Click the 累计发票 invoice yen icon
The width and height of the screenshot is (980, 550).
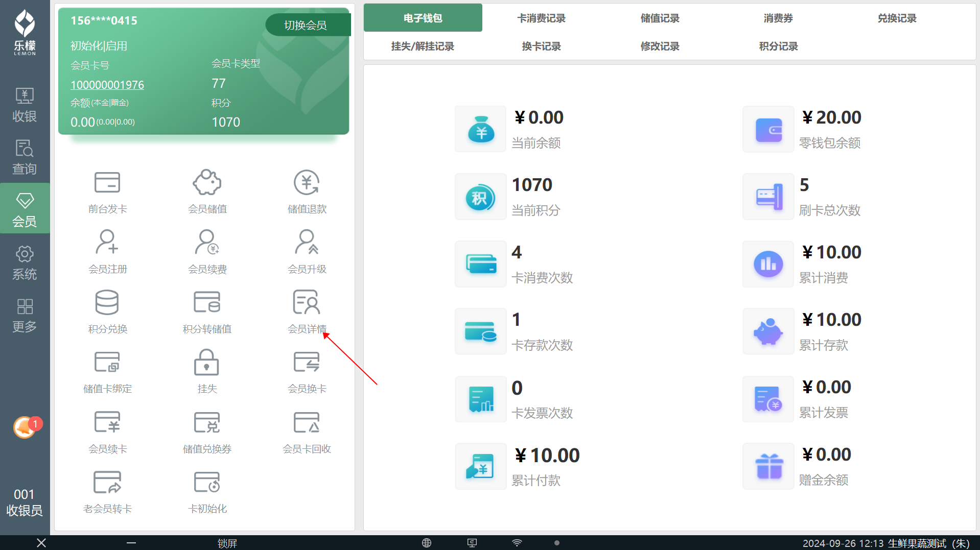click(768, 399)
